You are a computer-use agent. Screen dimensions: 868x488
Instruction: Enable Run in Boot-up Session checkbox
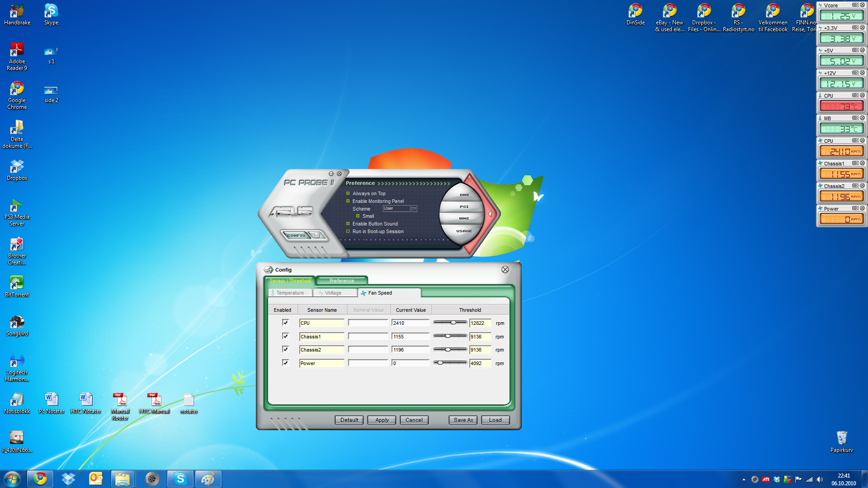coord(348,231)
